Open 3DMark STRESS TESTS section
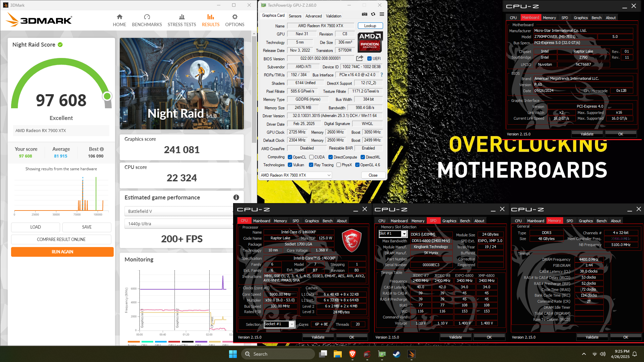The height and width of the screenshot is (362, 644). (x=182, y=20)
